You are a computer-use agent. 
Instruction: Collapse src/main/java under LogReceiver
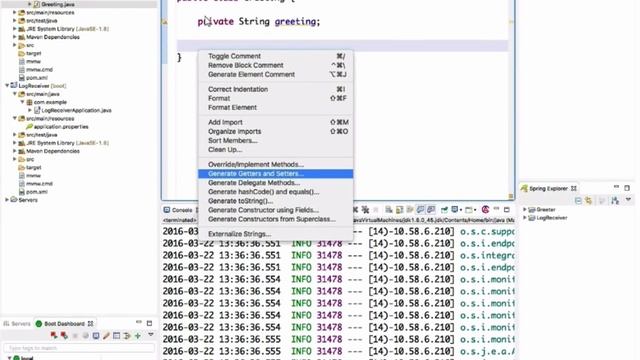point(15,94)
